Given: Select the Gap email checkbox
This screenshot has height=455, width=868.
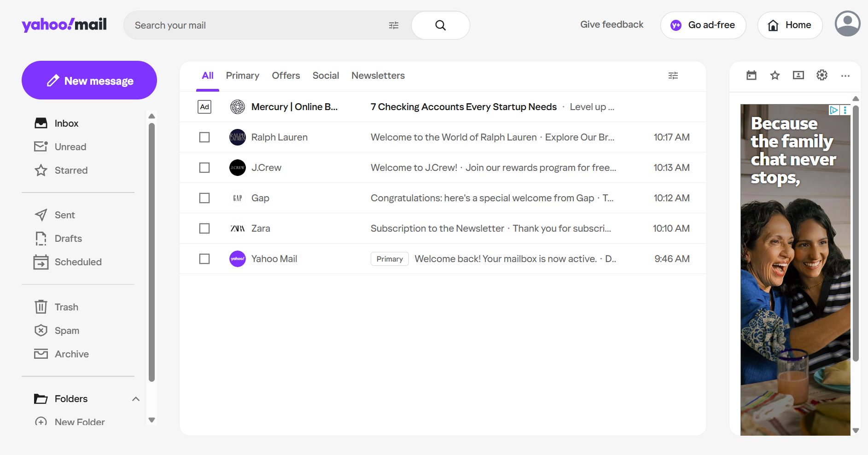Looking at the screenshot, I should [x=204, y=198].
